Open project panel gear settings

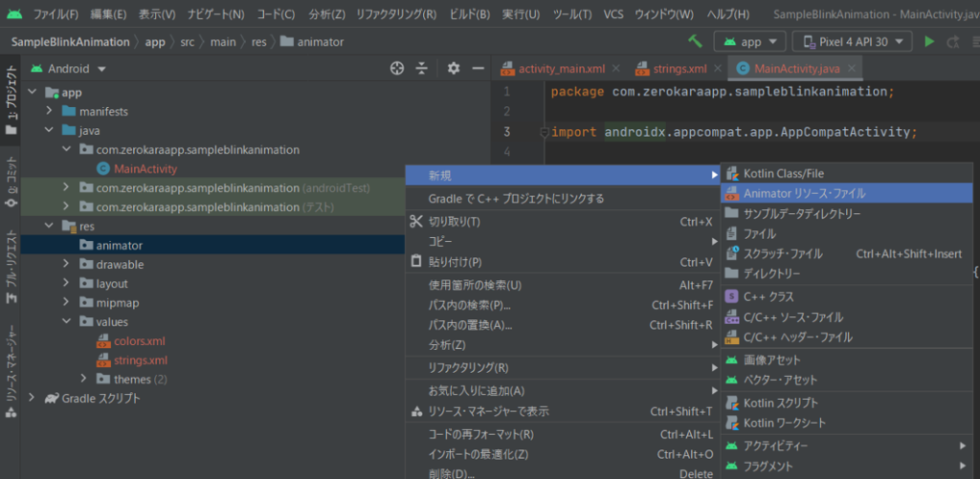coord(454,68)
